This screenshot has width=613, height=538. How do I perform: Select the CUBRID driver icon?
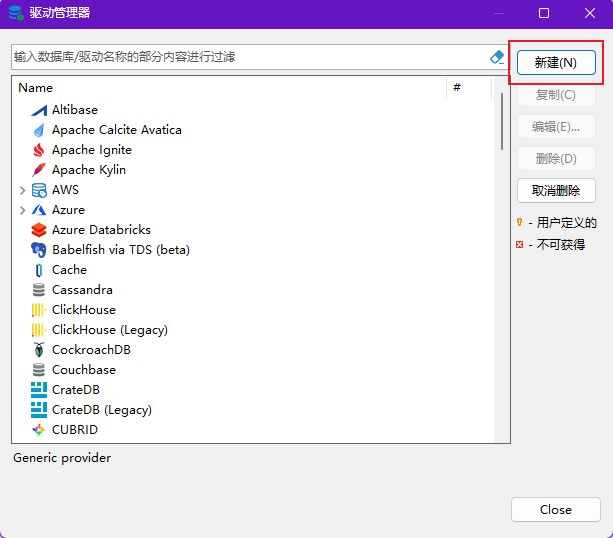coord(39,430)
